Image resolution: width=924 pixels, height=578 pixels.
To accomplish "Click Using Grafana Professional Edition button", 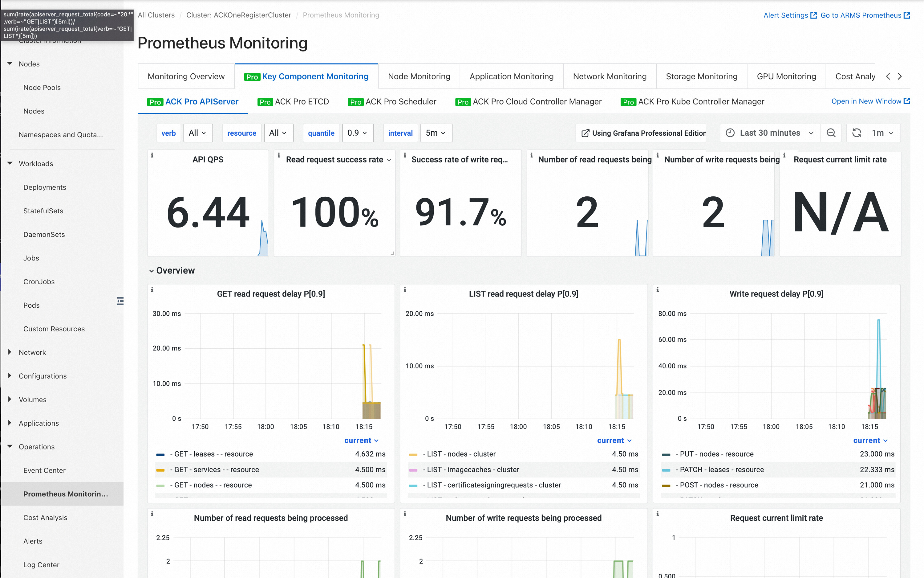I will click(641, 133).
